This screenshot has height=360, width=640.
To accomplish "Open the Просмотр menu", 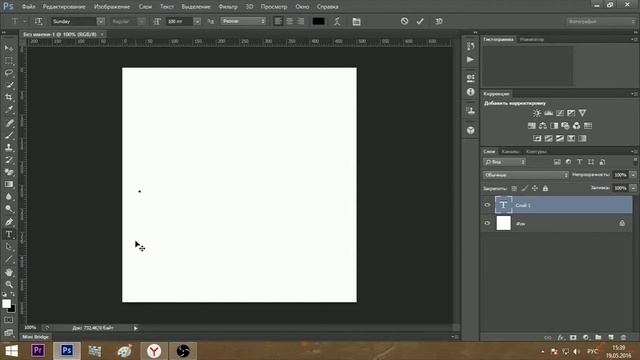I will (274, 7).
